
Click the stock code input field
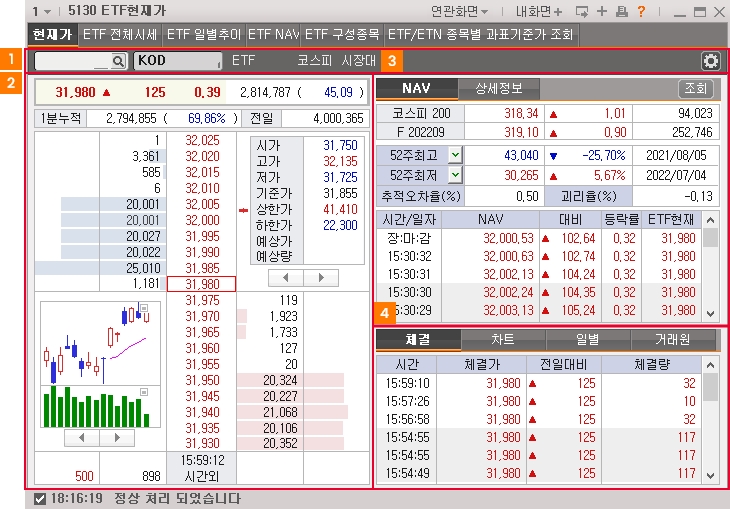tap(74, 61)
